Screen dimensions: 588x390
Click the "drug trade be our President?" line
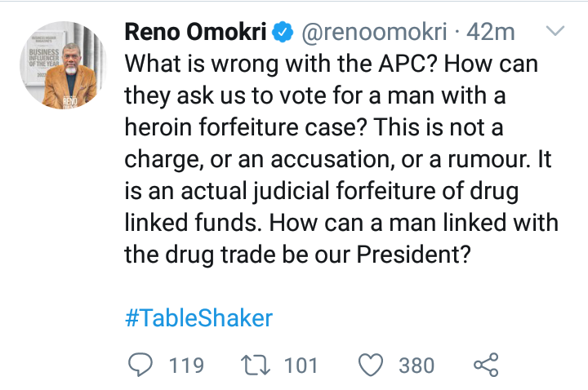pyautogui.click(x=299, y=254)
